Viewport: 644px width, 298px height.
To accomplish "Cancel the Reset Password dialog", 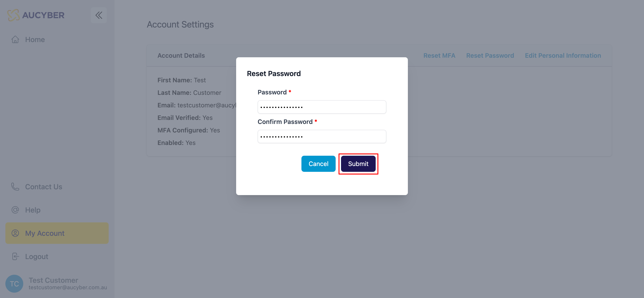I will coord(318,164).
